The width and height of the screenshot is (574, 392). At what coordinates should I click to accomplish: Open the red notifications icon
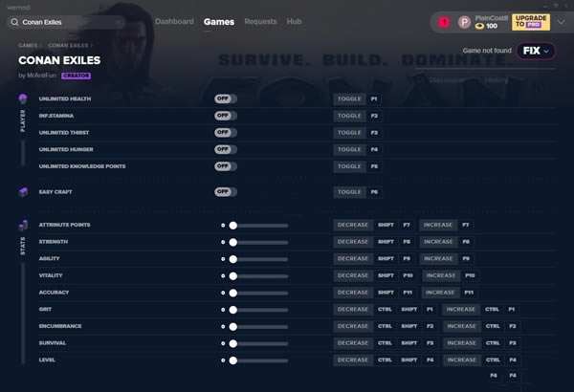(444, 21)
